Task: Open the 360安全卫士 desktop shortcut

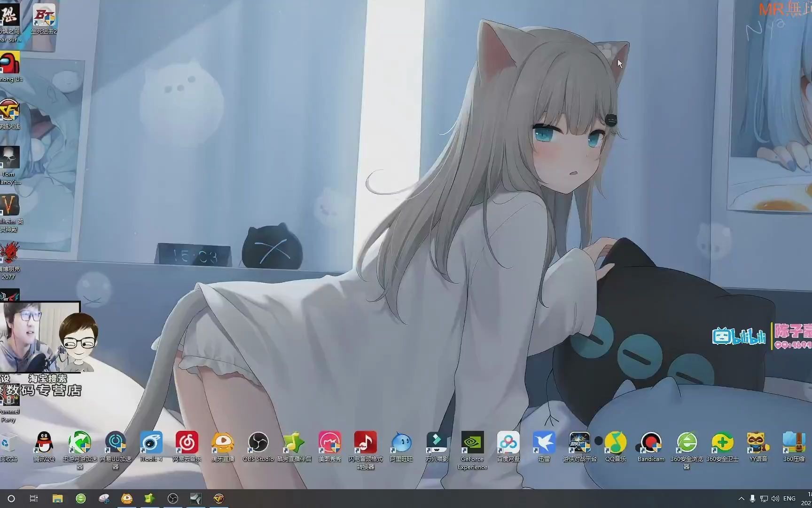Action: pyautogui.click(x=723, y=446)
